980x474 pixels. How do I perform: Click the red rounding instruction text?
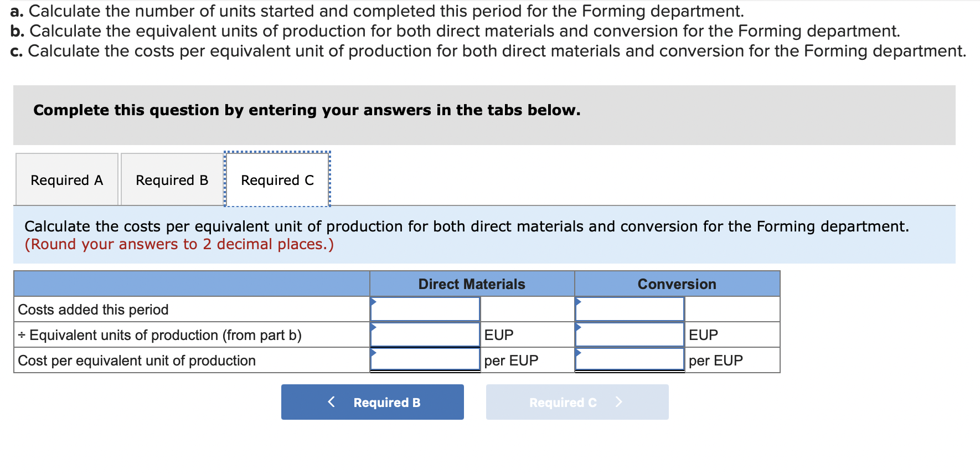tap(179, 244)
